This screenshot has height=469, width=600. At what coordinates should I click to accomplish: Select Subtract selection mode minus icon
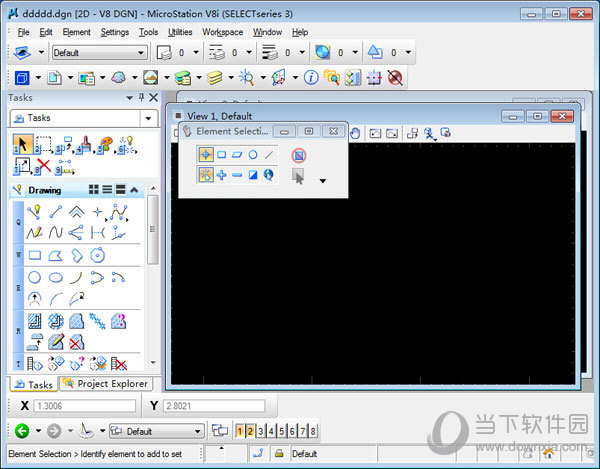pyautogui.click(x=237, y=175)
